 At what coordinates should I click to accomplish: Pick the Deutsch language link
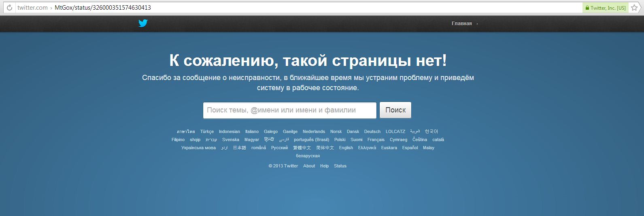pyautogui.click(x=372, y=131)
